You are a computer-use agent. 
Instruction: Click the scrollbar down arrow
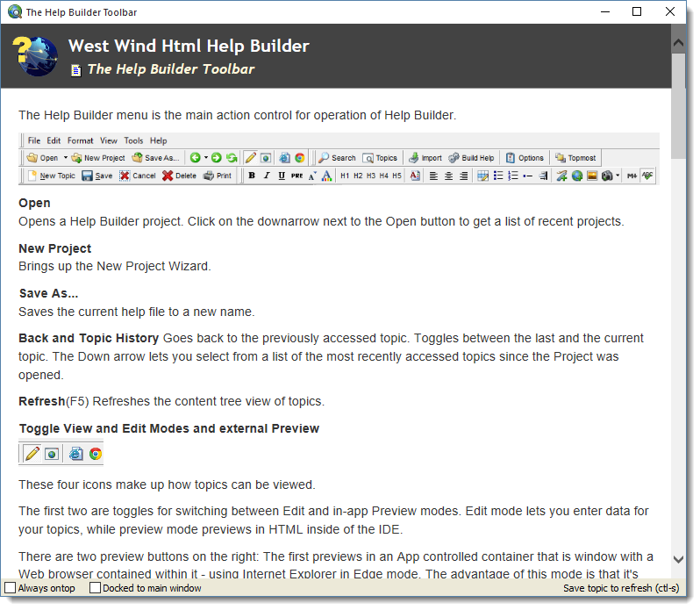pos(679,559)
